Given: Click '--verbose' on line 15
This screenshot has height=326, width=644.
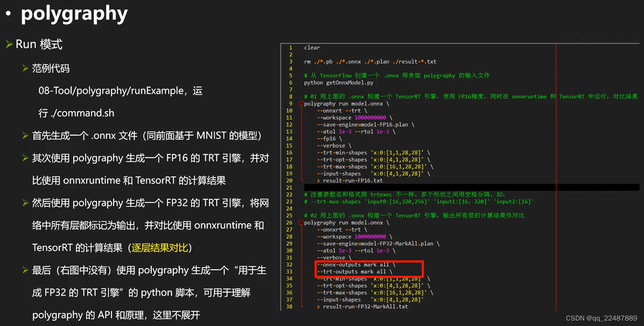Looking at the screenshot, I should click(x=334, y=146).
